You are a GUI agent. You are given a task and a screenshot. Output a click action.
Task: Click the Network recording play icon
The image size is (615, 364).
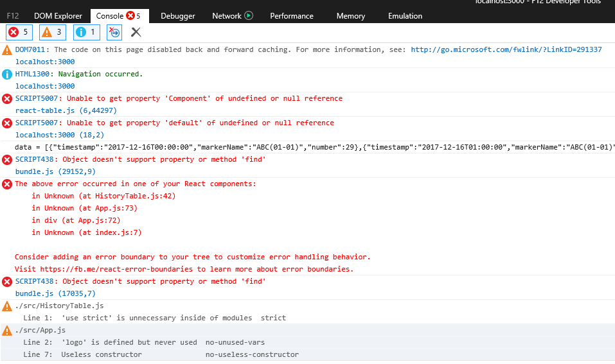coord(249,15)
